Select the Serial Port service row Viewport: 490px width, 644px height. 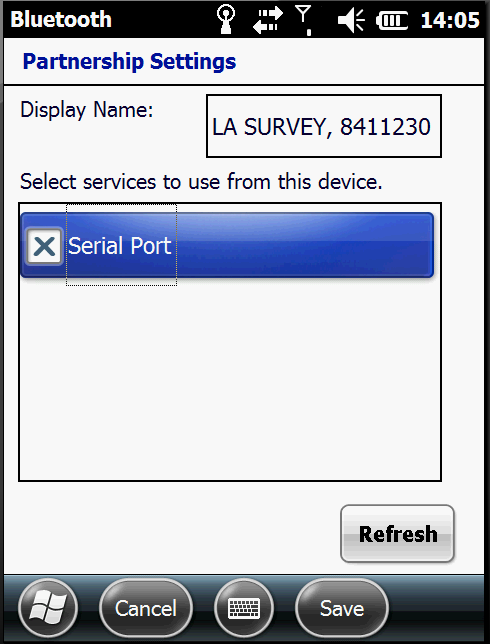[x=227, y=245]
